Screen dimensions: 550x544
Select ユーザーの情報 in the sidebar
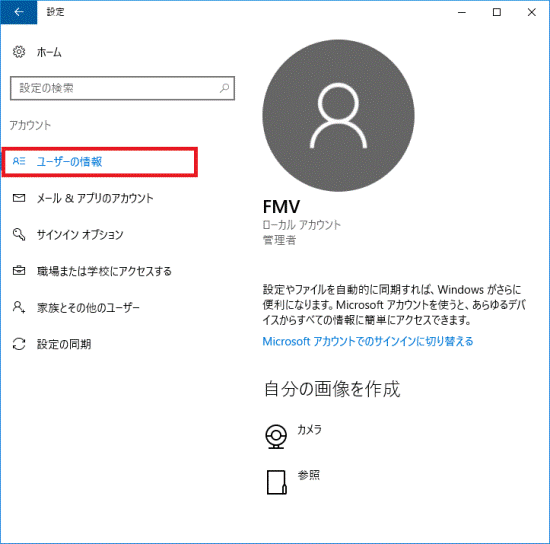tap(100, 162)
